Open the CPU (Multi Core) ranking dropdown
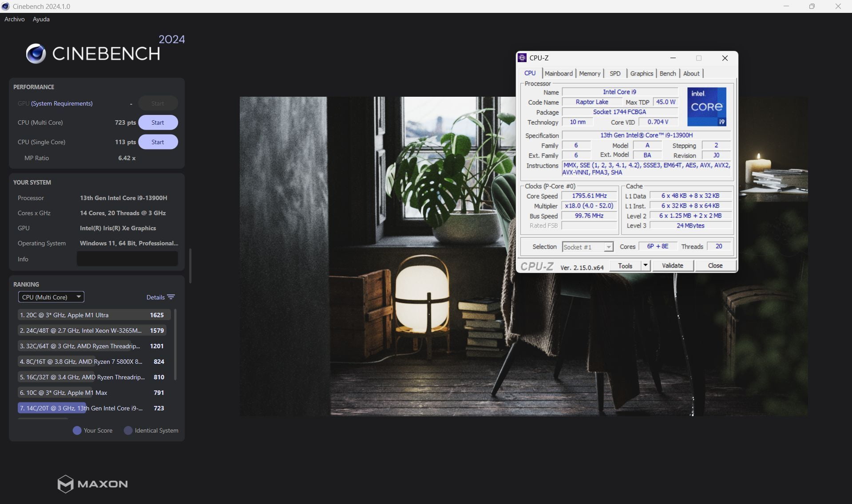Image resolution: width=852 pixels, height=504 pixels. click(x=51, y=297)
